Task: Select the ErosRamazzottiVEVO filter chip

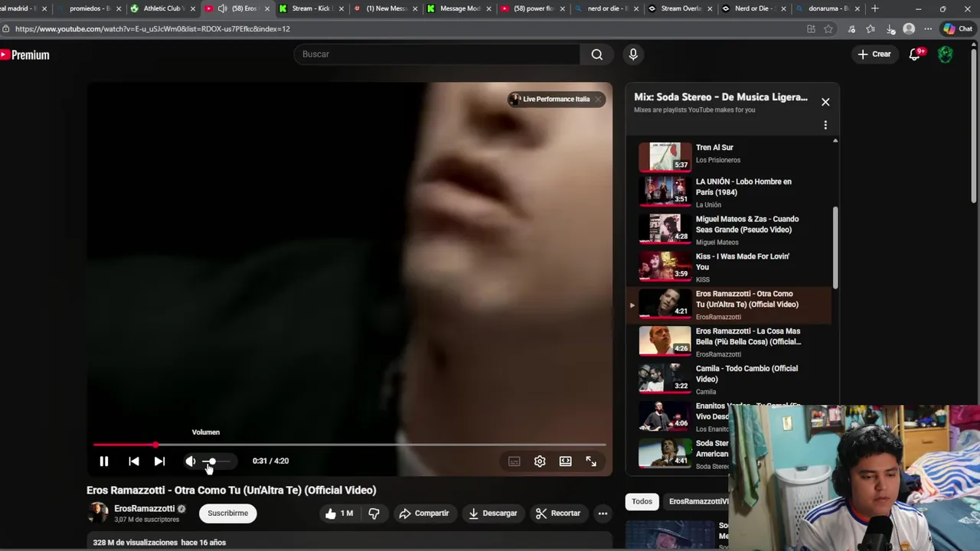Action: click(698, 502)
